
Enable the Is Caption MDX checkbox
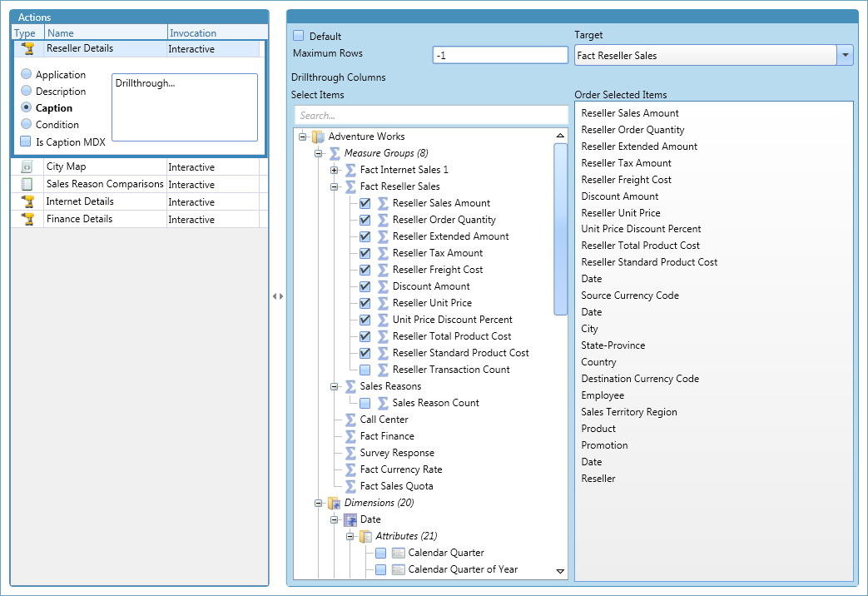point(26,142)
